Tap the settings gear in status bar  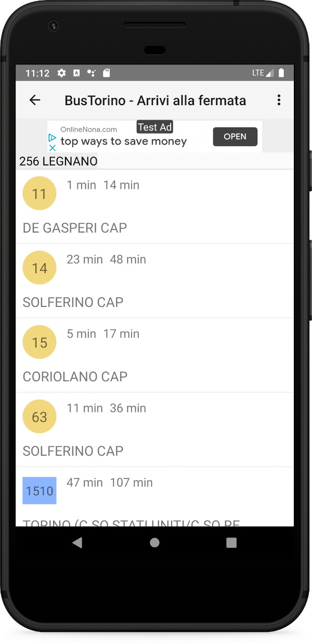[61, 73]
